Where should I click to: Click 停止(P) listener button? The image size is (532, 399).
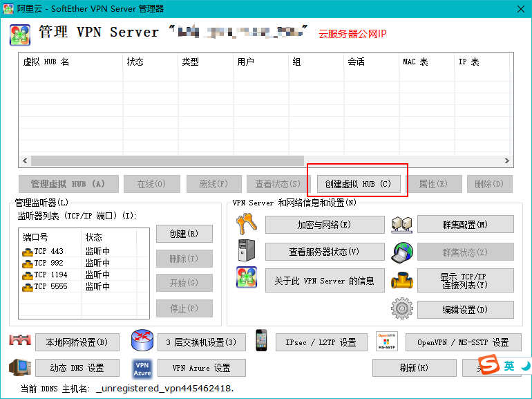184,308
